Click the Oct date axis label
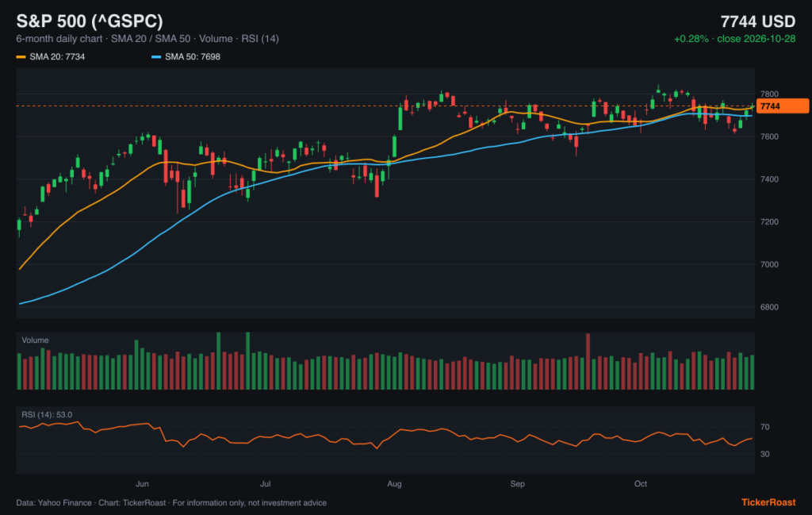The image size is (812, 515). point(641,483)
